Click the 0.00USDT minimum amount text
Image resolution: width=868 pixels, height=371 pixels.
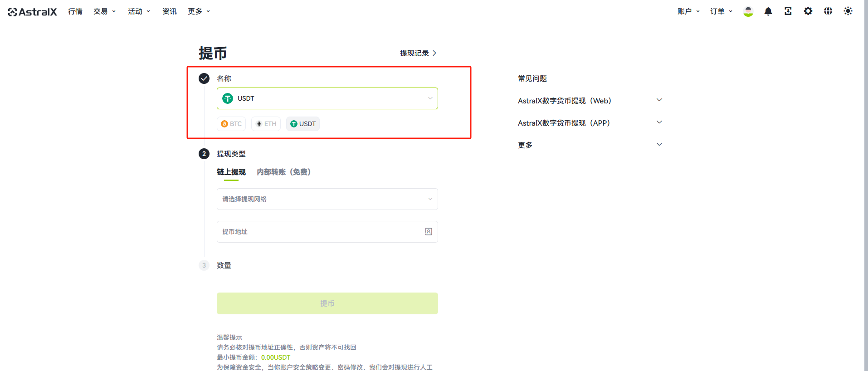point(276,357)
